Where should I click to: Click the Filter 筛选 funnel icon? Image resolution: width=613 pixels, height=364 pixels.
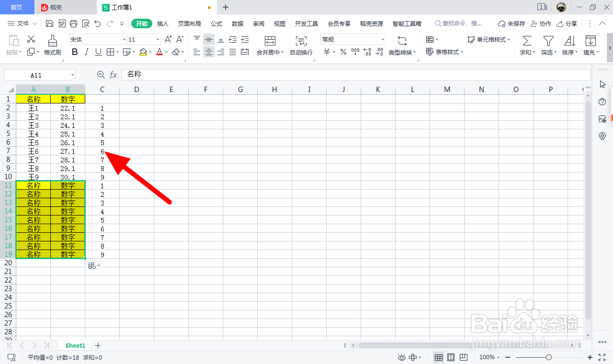[548, 45]
